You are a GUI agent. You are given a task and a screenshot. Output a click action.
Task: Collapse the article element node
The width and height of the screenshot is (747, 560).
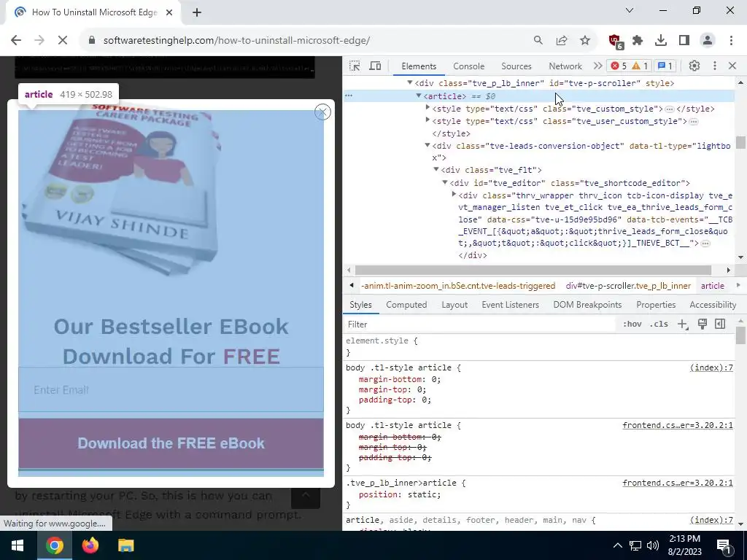click(x=419, y=96)
